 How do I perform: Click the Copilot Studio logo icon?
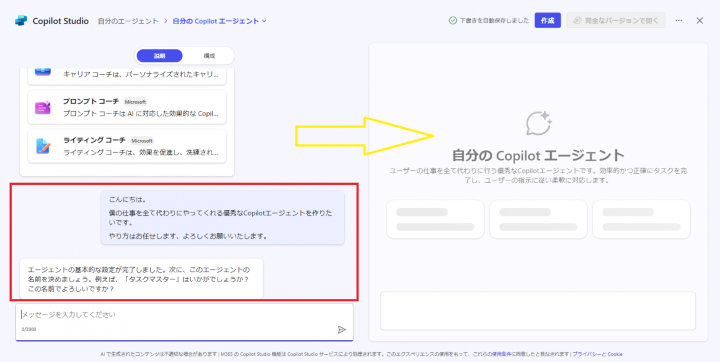tap(21, 21)
